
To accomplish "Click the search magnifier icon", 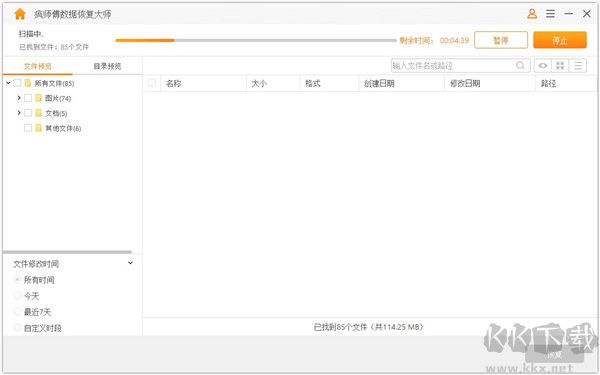I will [x=520, y=65].
